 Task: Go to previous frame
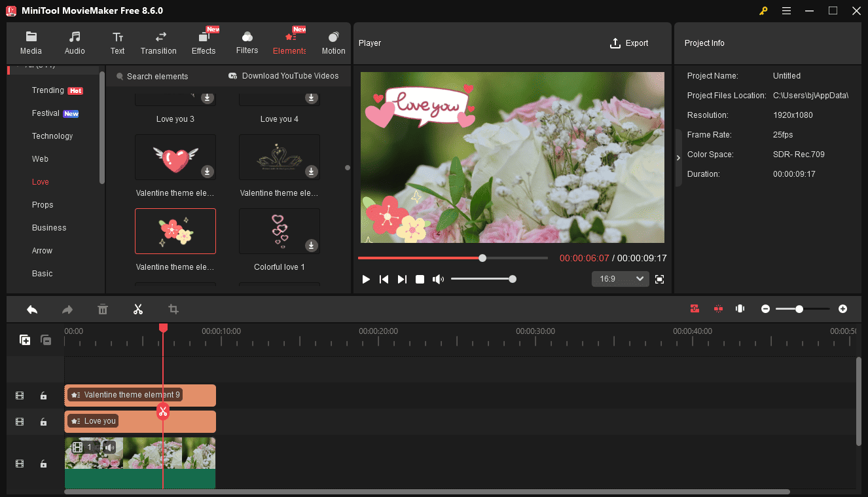point(384,280)
